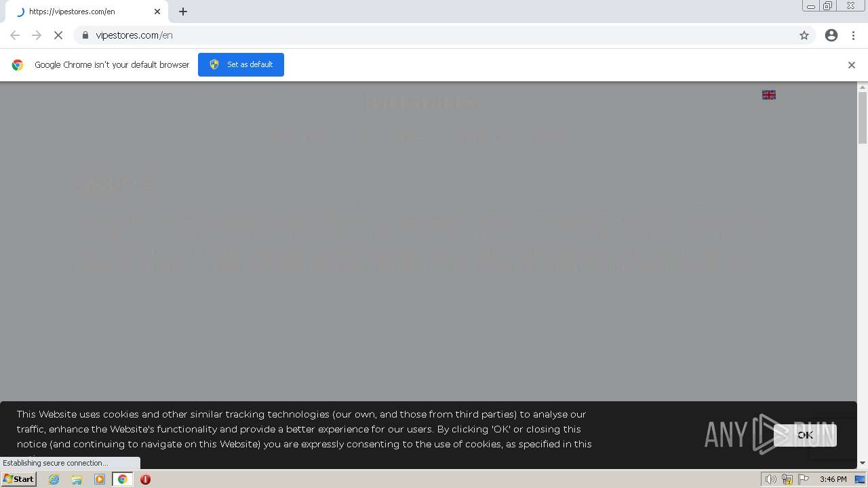The height and width of the screenshot is (488, 868).
Task: Click Set as default button
Action: pos(241,64)
